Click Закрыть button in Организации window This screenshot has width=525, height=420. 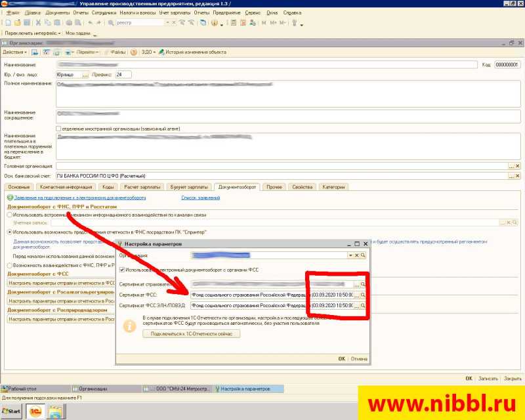[x=513, y=379]
